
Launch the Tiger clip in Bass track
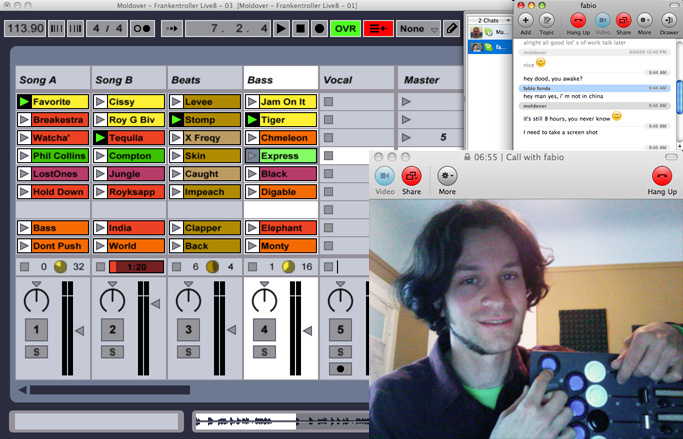pos(252,120)
